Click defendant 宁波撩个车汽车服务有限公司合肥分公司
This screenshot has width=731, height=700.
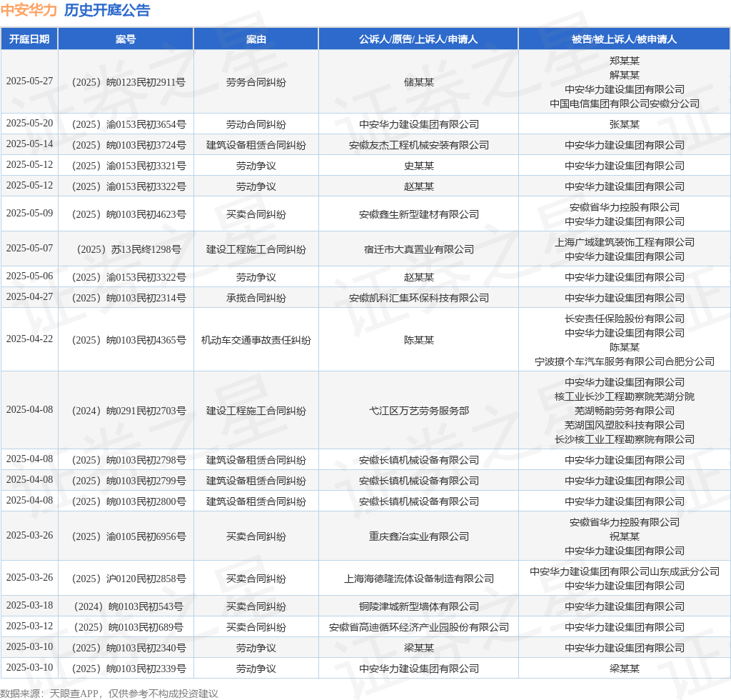(624, 361)
